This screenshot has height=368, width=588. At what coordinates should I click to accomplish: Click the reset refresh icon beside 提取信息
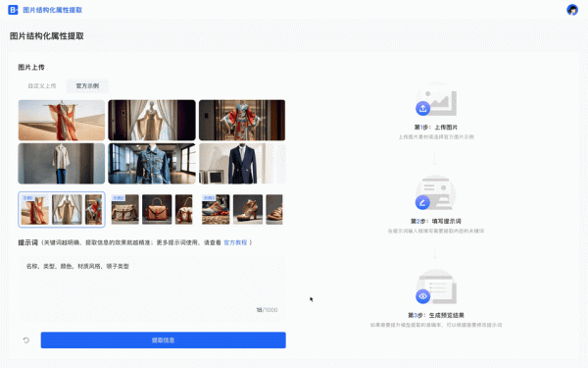tap(26, 341)
